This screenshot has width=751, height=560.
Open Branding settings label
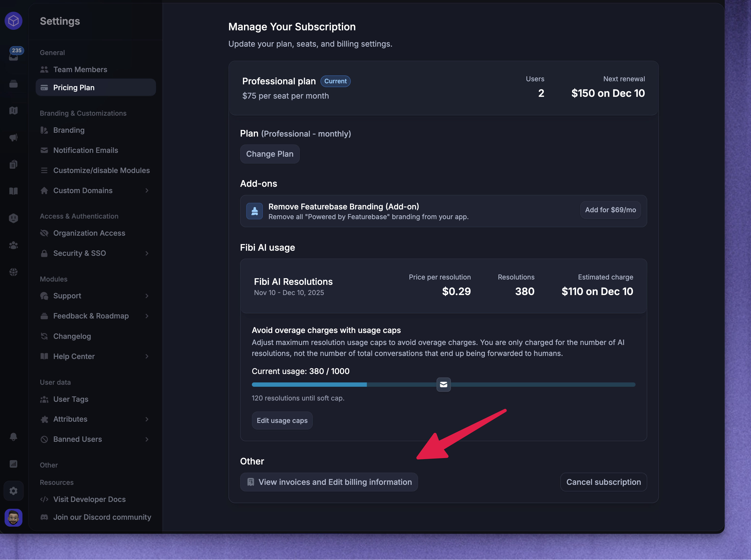pyautogui.click(x=69, y=130)
